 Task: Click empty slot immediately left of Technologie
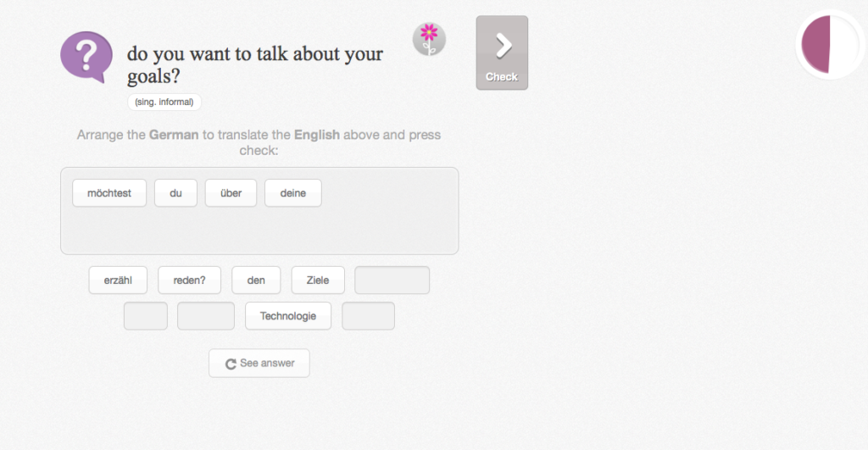(206, 316)
